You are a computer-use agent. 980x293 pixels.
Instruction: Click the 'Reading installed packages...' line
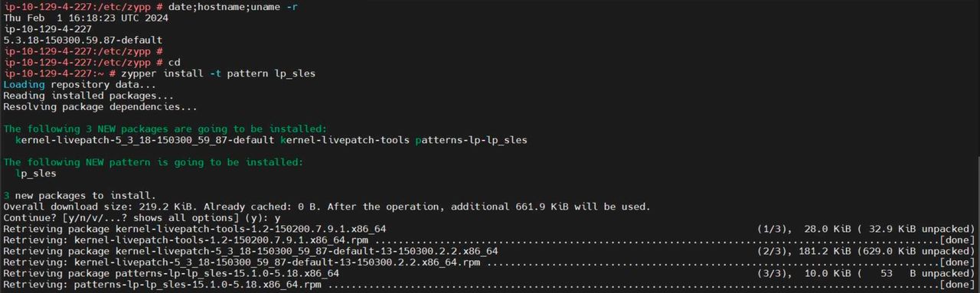click(89, 96)
